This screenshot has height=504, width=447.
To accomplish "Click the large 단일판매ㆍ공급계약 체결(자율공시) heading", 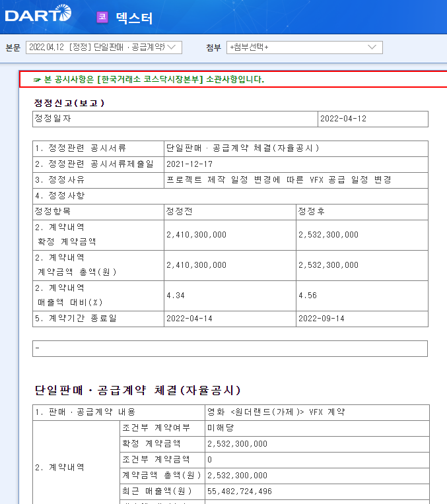I will (x=137, y=391).
